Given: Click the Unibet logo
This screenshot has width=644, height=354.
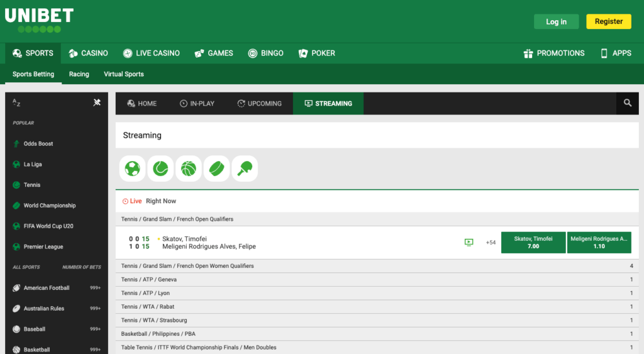Looking at the screenshot, I should click(39, 20).
